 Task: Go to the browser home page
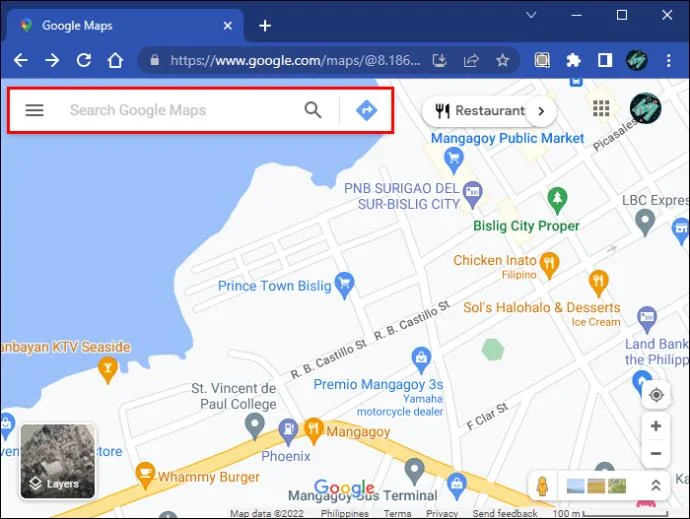pos(115,60)
